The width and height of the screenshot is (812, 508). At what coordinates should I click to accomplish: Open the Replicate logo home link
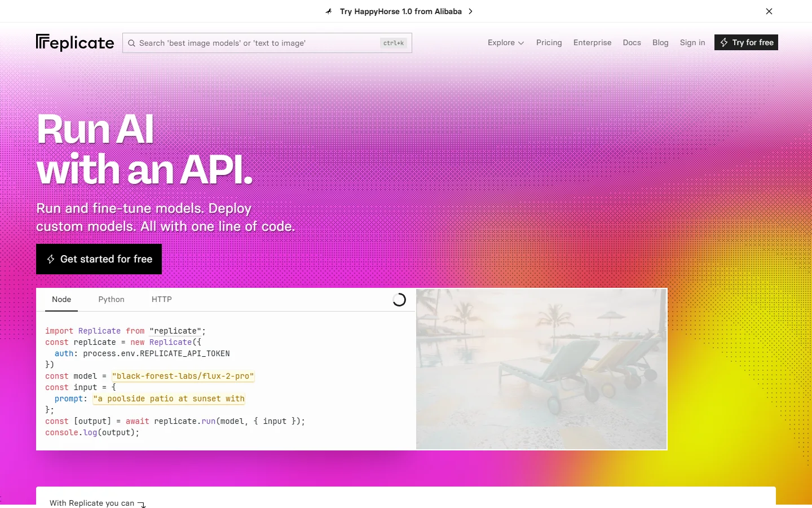(75, 42)
